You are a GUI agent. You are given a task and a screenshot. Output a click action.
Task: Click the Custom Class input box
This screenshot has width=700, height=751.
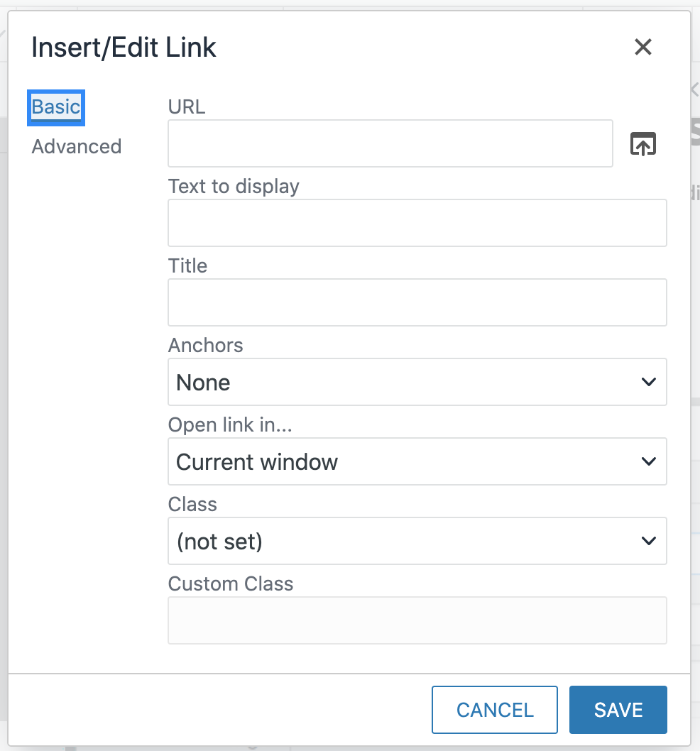point(417,620)
